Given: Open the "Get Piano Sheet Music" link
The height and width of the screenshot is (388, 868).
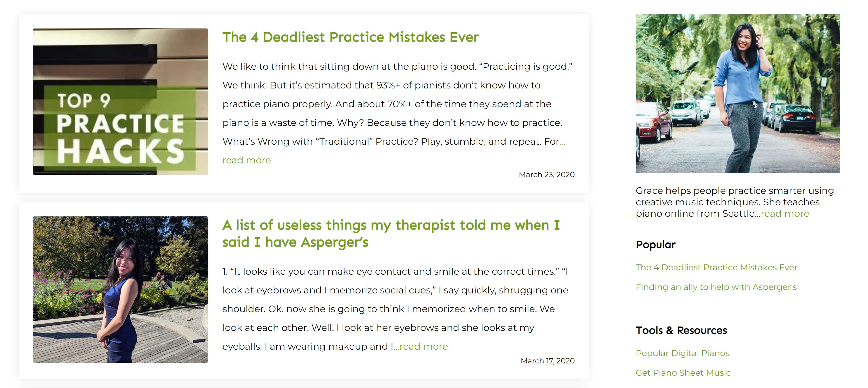Looking at the screenshot, I should 683,372.
